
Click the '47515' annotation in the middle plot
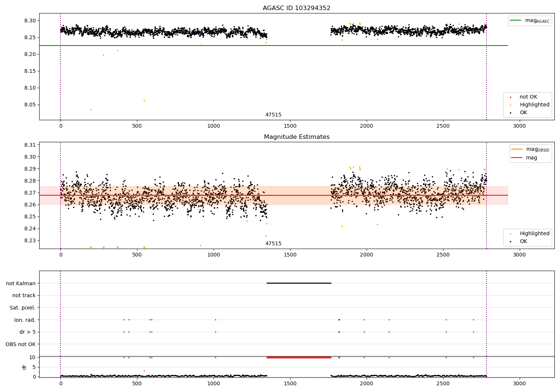pos(273,244)
